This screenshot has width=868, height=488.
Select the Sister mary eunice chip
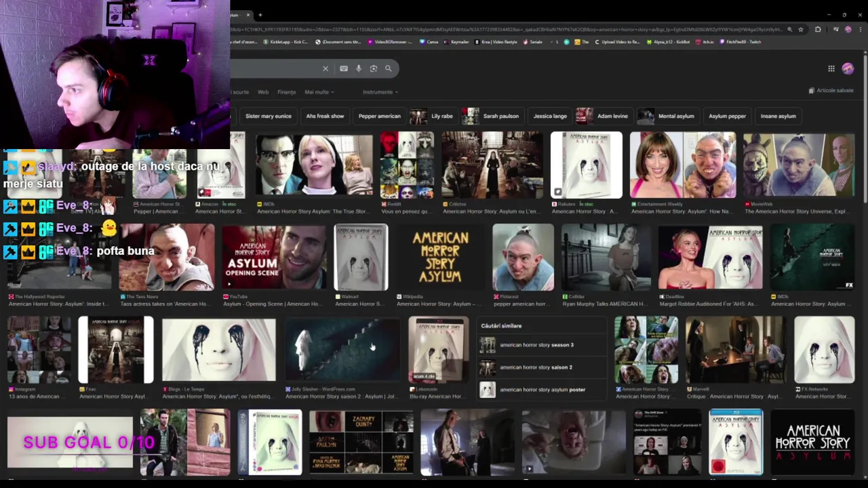pos(269,116)
